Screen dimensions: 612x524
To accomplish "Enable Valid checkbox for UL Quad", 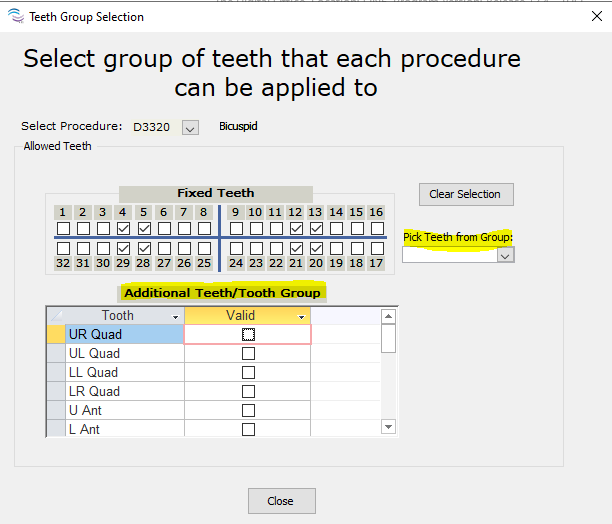I will tap(248, 353).
